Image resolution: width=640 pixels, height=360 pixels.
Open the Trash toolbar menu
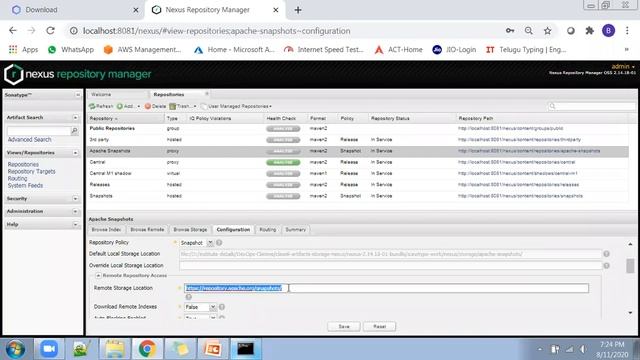pos(182,106)
